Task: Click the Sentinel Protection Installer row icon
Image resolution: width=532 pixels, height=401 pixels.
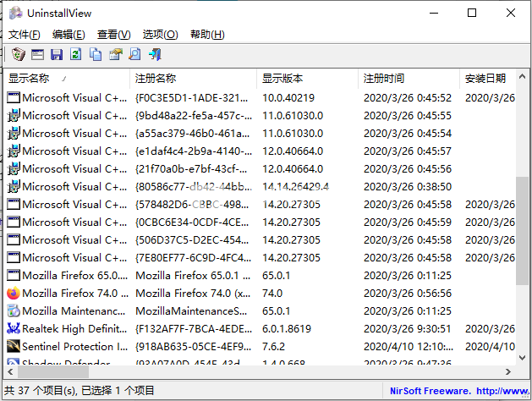Action: [14, 346]
